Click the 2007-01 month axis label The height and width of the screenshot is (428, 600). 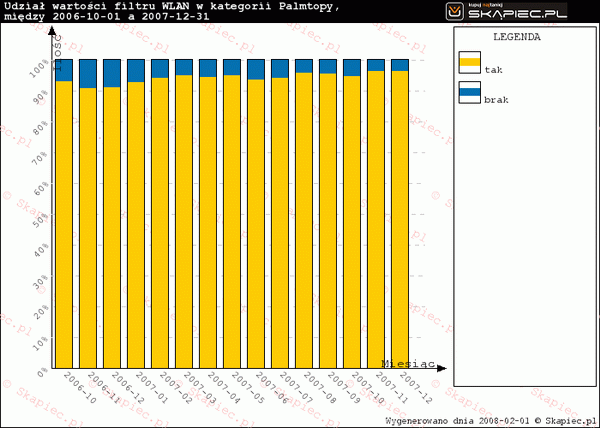point(152,388)
